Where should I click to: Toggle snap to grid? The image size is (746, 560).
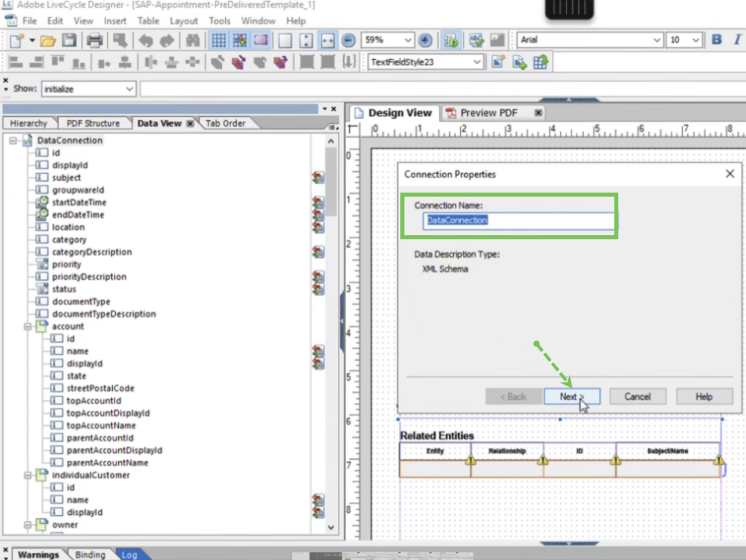[240, 41]
